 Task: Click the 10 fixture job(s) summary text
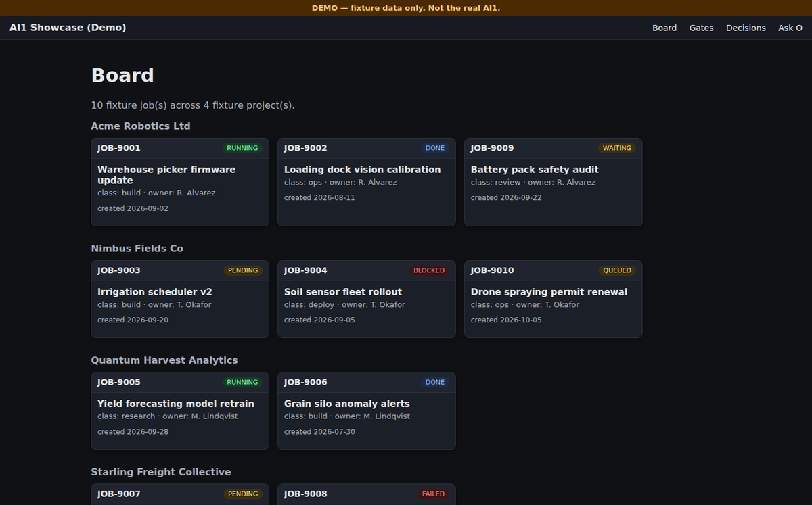[x=193, y=105]
